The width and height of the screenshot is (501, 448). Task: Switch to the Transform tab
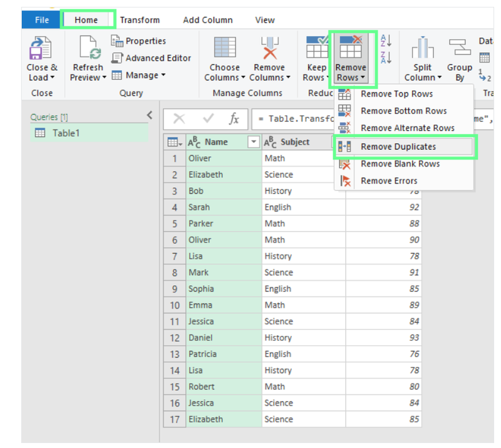140,20
